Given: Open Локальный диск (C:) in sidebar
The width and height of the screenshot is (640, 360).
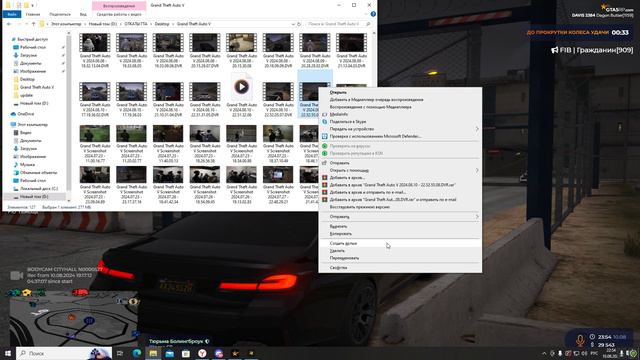Looking at the screenshot, I should (x=39, y=189).
